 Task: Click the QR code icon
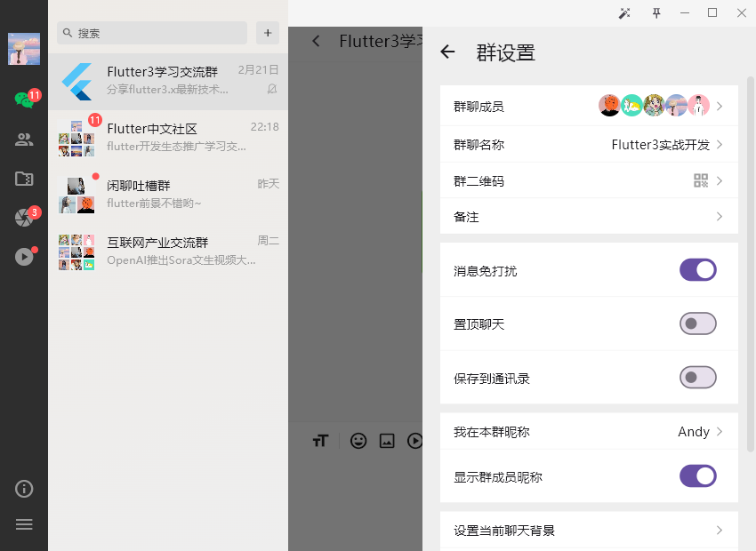[x=701, y=180]
